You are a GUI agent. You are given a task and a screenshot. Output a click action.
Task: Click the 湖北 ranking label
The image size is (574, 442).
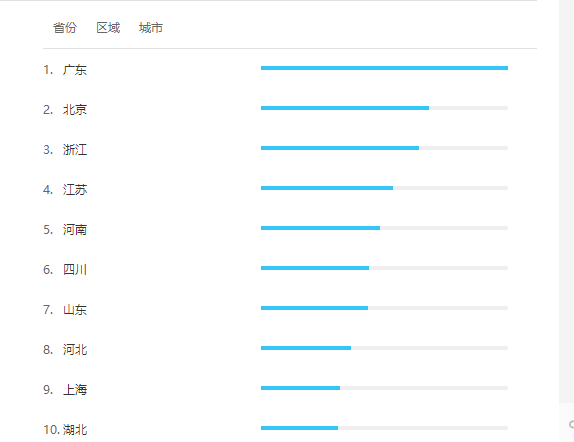tap(75, 429)
